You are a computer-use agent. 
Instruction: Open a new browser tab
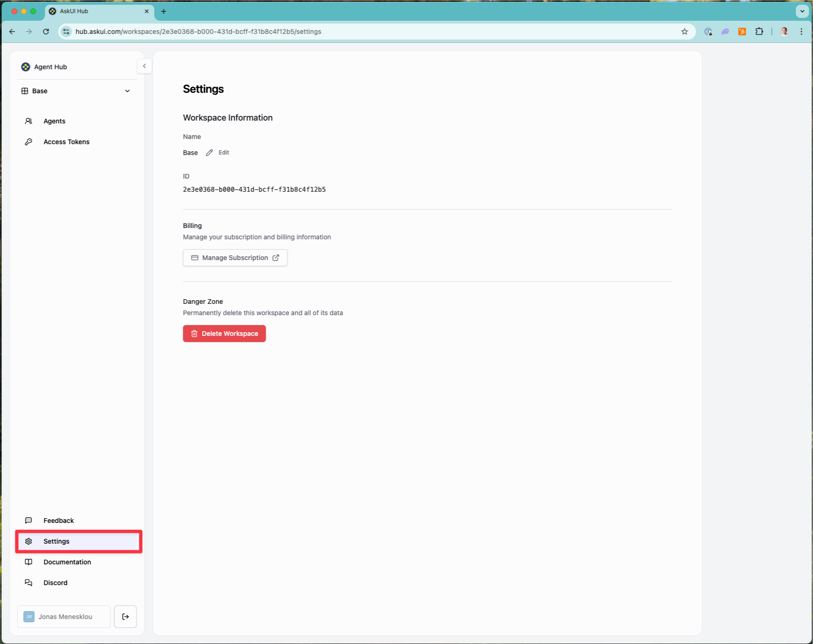coord(163,11)
